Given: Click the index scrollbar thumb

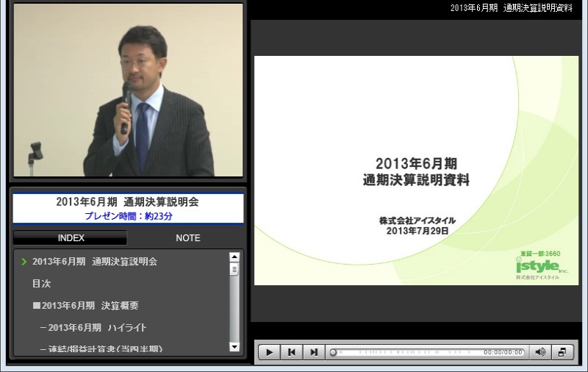Looking at the screenshot, I should [234, 269].
